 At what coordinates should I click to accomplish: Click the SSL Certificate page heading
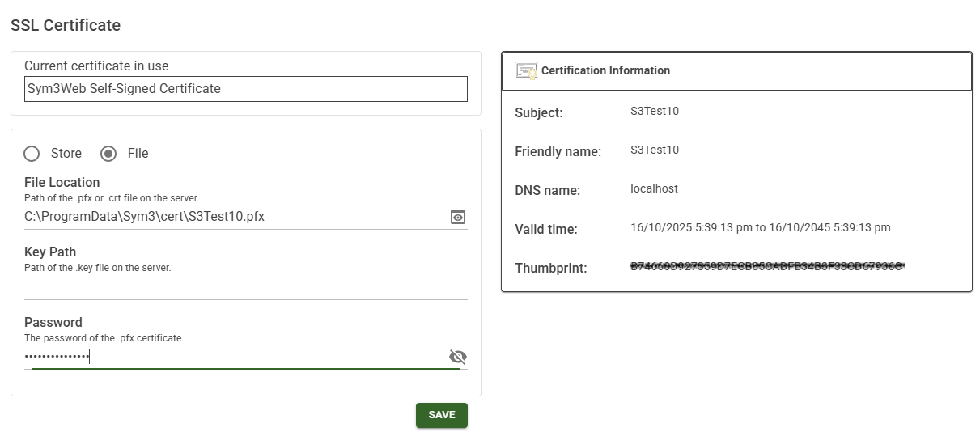point(66,25)
